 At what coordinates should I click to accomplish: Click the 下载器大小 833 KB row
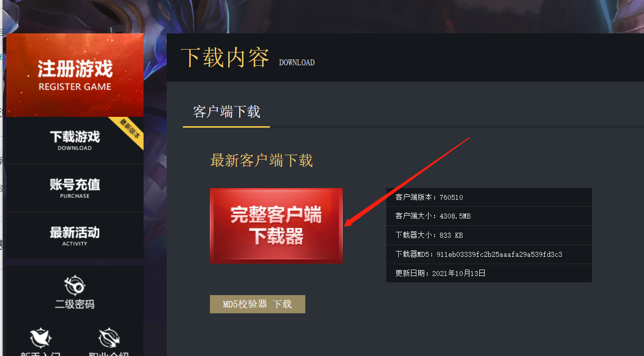pyautogui.click(x=489, y=235)
